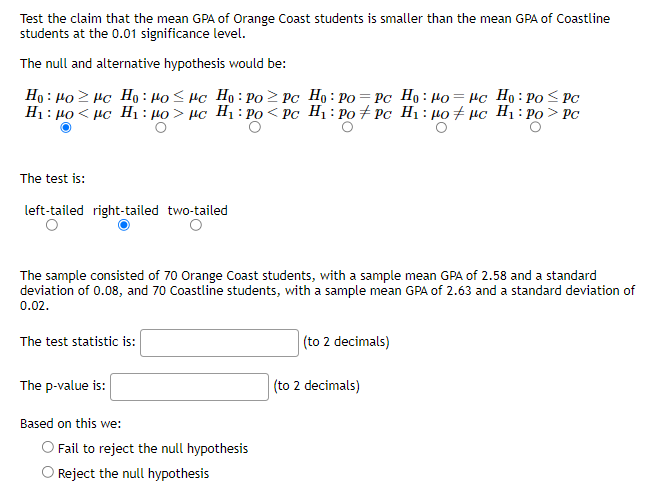The height and width of the screenshot is (500, 671).
Task: Click the H1: μO ≠ μC formula text
Action: click(x=444, y=113)
